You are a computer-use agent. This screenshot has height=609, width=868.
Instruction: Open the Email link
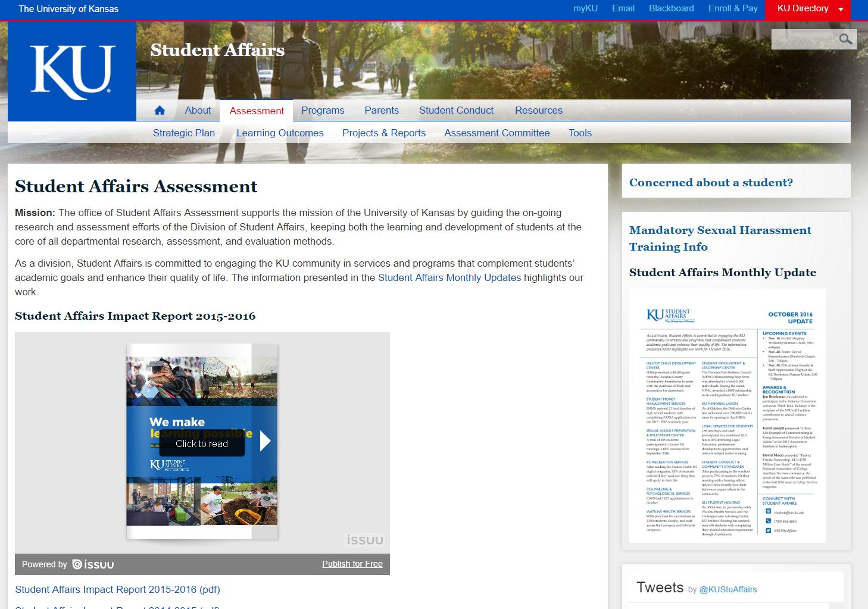[623, 8]
